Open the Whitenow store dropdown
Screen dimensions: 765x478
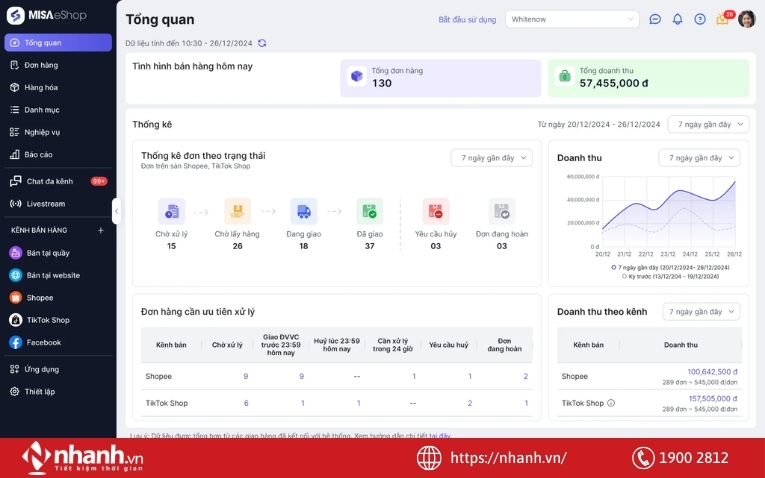572,19
